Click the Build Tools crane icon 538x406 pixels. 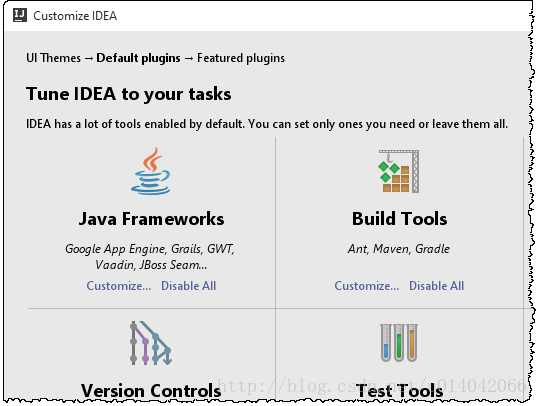click(399, 171)
